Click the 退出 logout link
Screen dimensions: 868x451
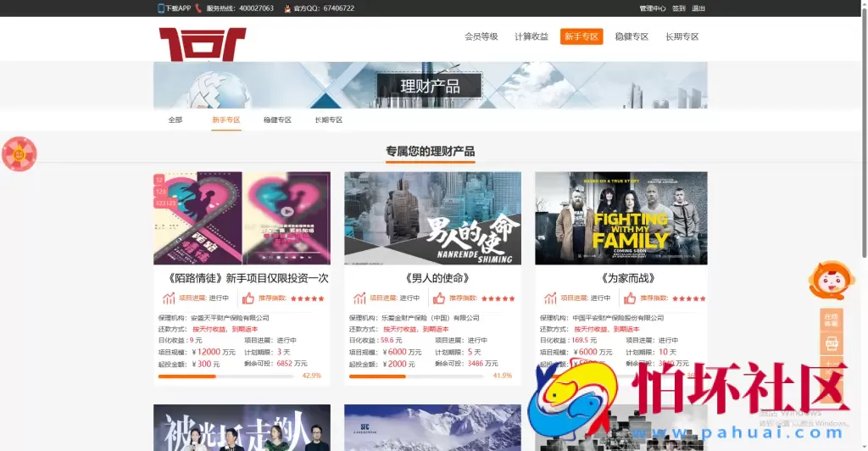click(x=698, y=8)
